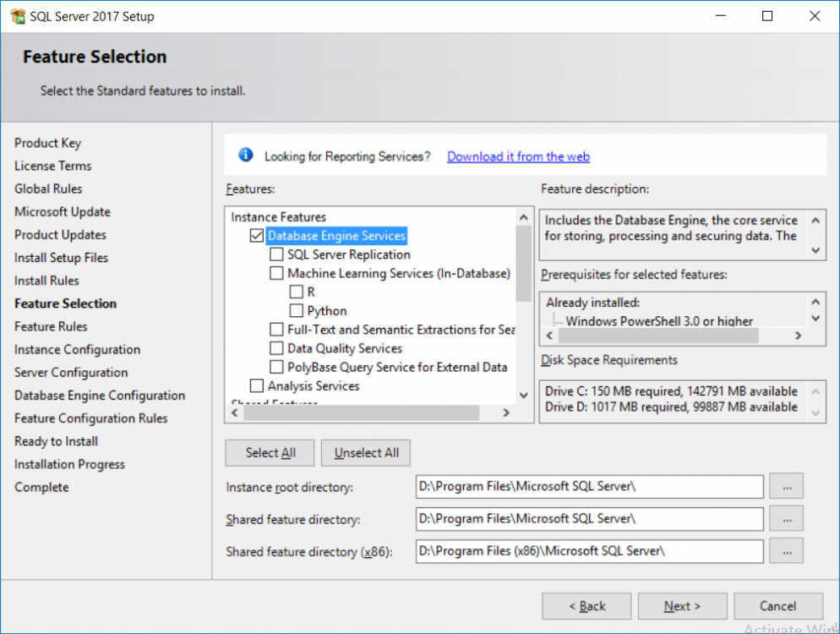Minimize the SQL Server Setup window

point(721,16)
